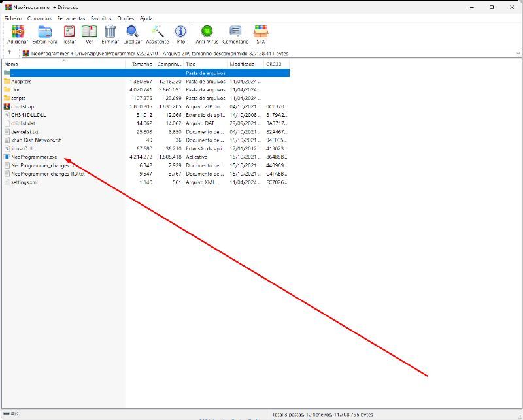Click the Extrair Para toolbar icon

(44, 31)
